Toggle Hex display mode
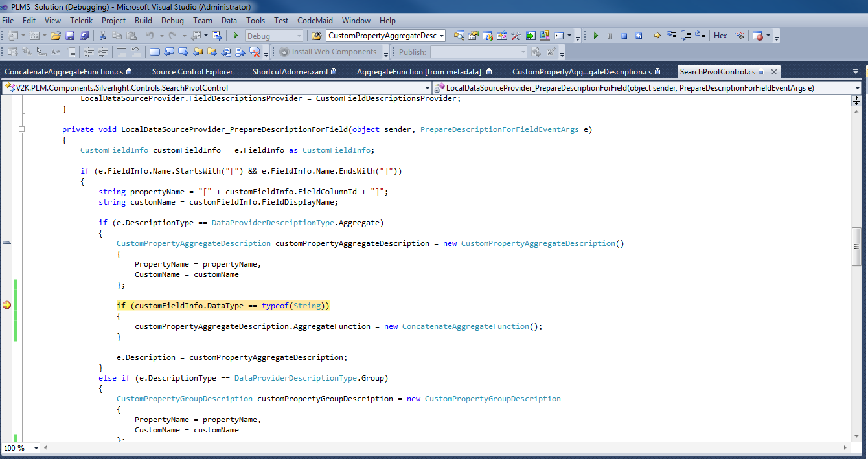Image resolution: width=868 pixels, height=459 pixels. click(720, 36)
